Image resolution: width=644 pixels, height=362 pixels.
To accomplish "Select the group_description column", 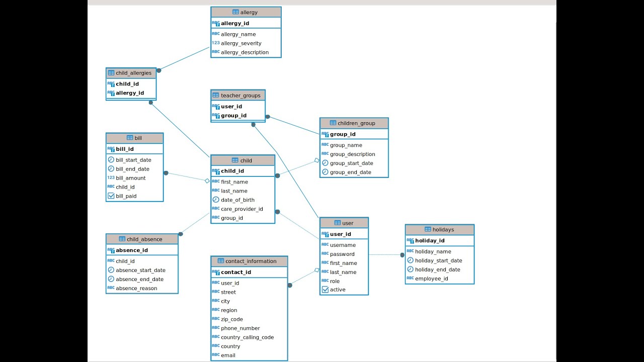I will pos(353,154).
